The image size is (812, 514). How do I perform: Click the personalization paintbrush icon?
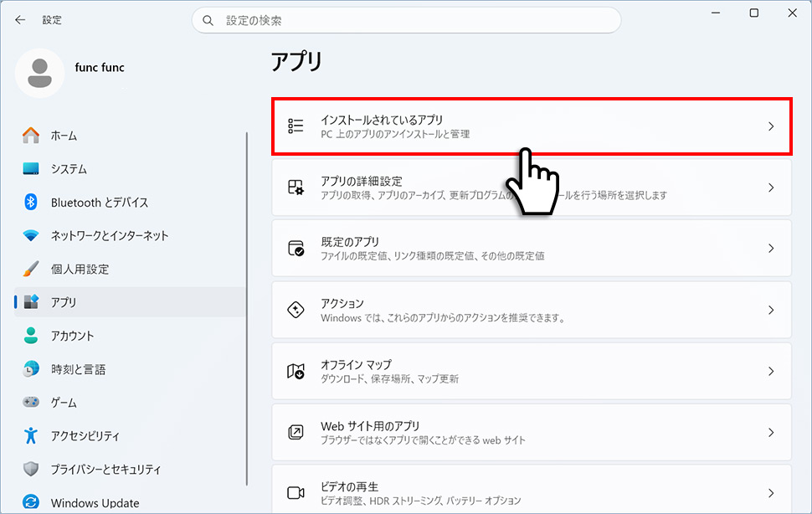tap(30, 269)
